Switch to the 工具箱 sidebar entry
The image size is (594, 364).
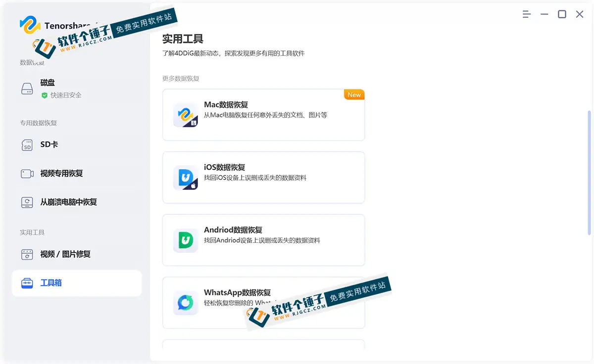click(x=52, y=283)
